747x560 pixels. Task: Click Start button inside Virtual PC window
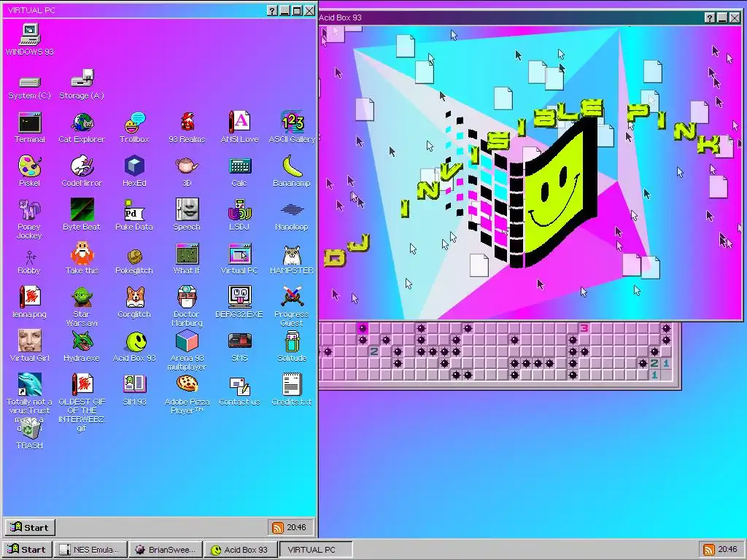coord(30,527)
